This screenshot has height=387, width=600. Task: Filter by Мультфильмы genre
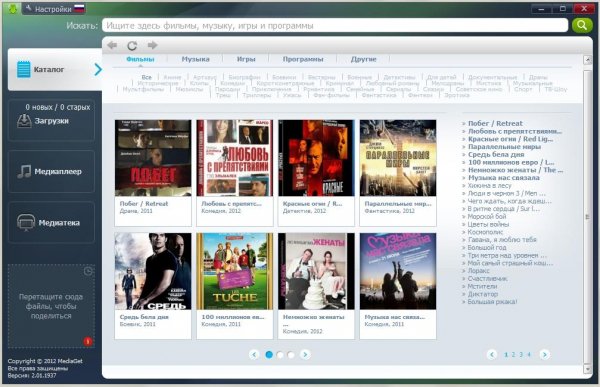143,89
